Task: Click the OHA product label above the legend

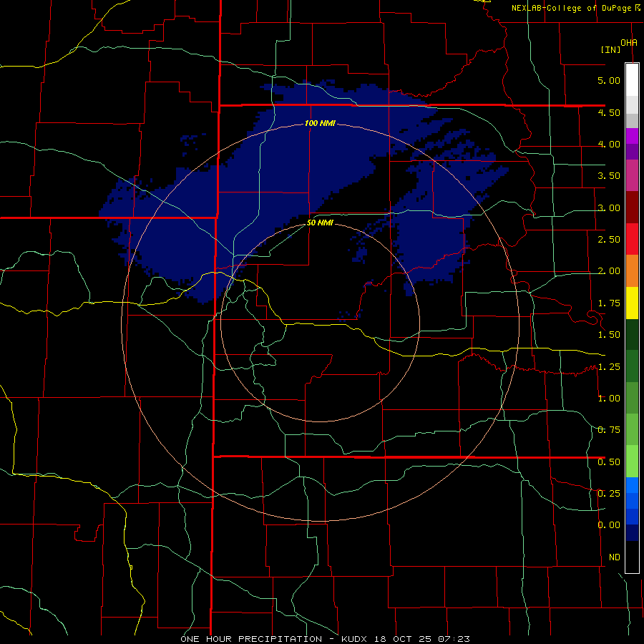Action: pyautogui.click(x=629, y=43)
